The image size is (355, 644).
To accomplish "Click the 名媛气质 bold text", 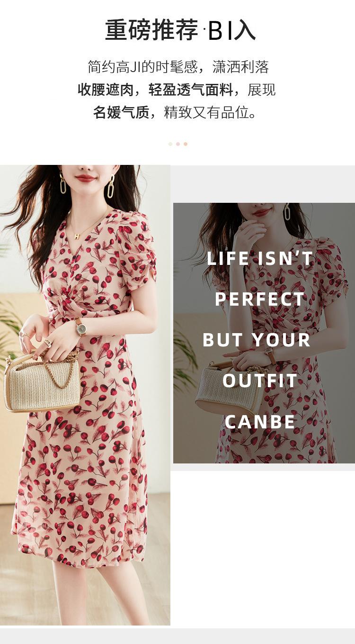I will click(x=121, y=113).
